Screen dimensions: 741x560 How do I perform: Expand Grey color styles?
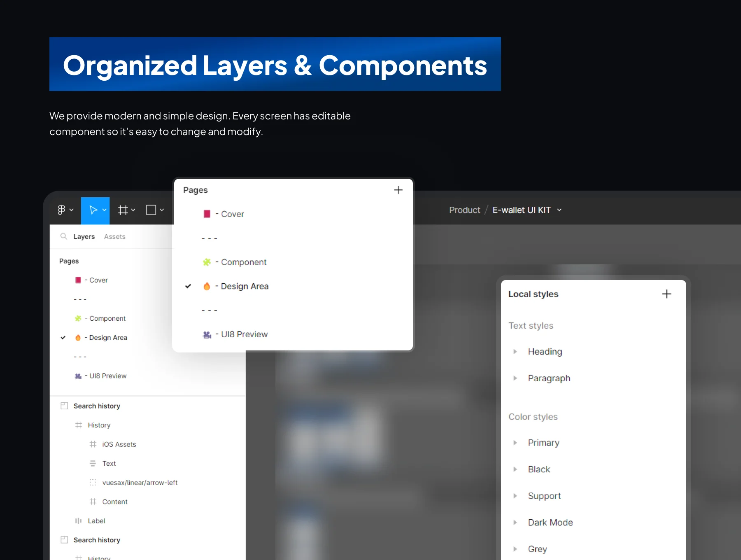[x=515, y=549]
